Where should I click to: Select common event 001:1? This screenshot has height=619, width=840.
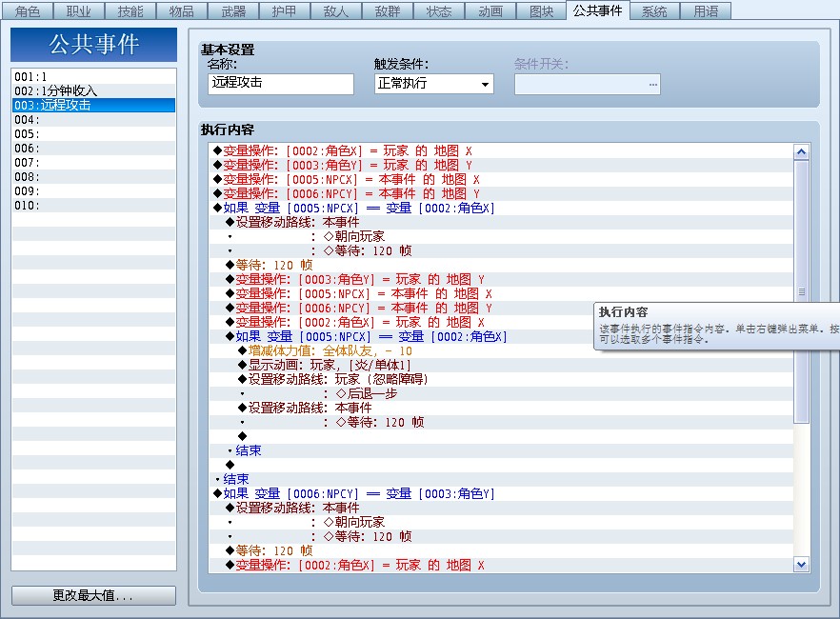(x=93, y=76)
